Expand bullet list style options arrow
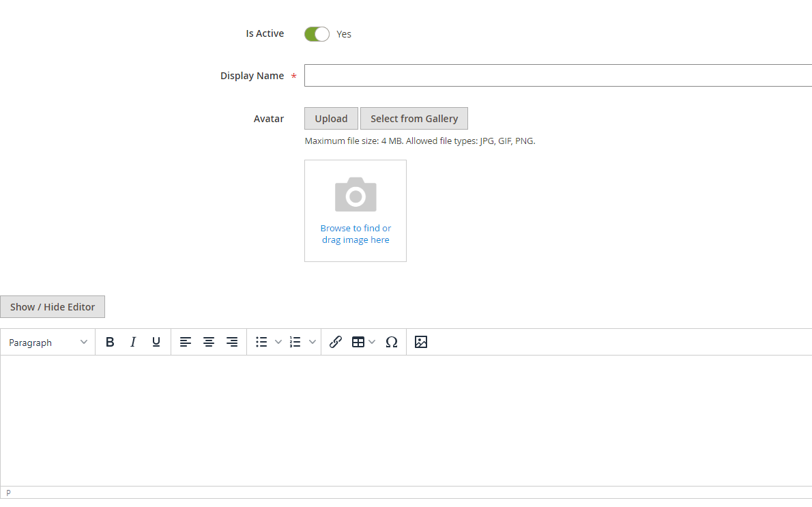The width and height of the screenshot is (812, 507). pos(278,342)
